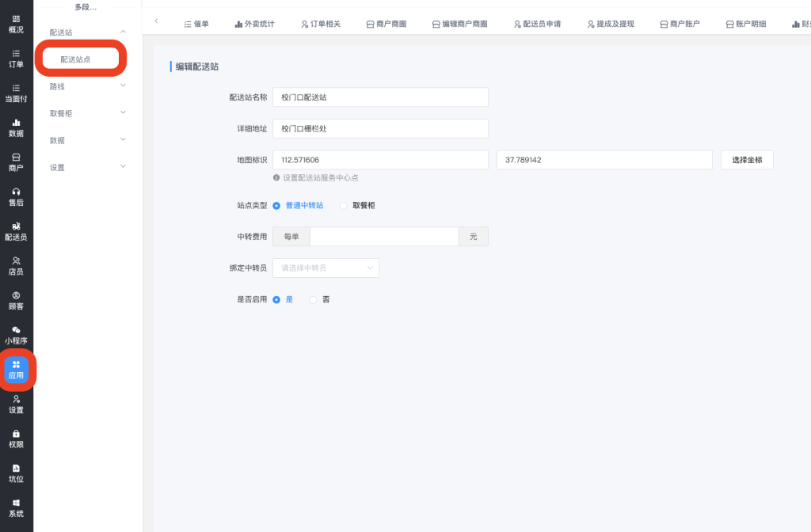Open the 绑定中转员 dropdown
The height and width of the screenshot is (532, 811).
326,268
